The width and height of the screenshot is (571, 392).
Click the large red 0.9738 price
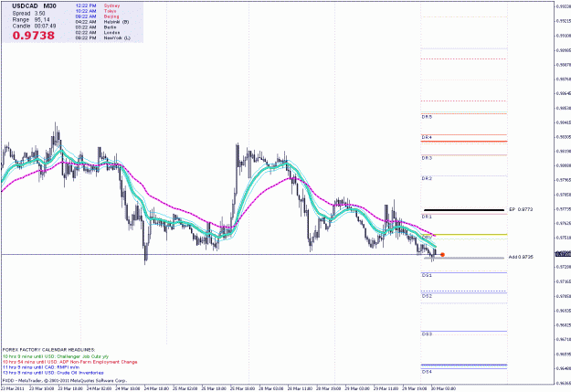(34, 36)
